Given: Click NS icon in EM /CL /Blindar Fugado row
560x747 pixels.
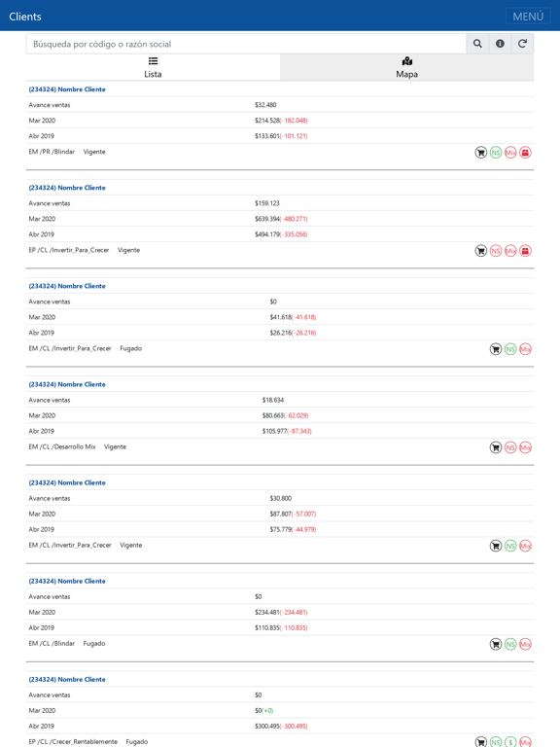Looking at the screenshot, I should tap(510, 644).
